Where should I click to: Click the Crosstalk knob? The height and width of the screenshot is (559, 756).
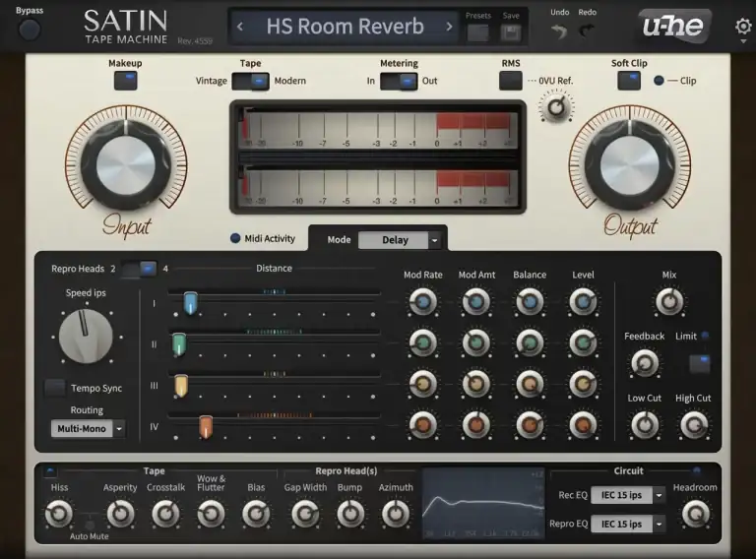pyautogui.click(x=165, y=514)
